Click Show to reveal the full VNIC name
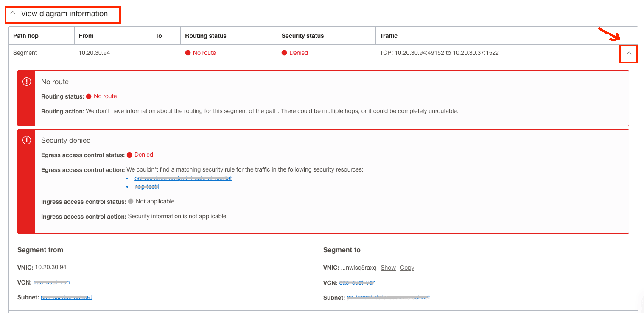 (x=388, y=267)
